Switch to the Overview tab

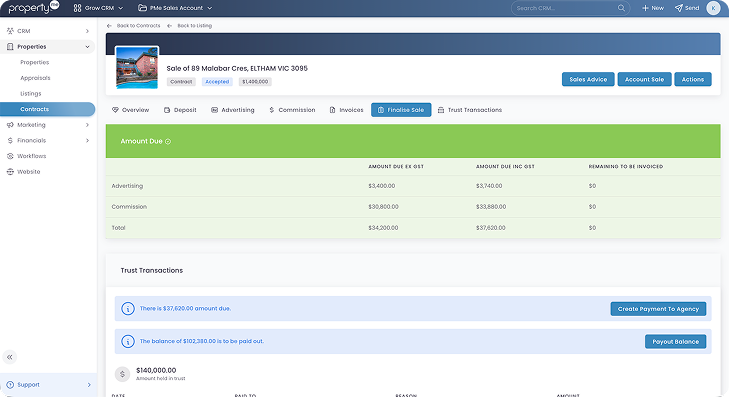pos(131,110)
